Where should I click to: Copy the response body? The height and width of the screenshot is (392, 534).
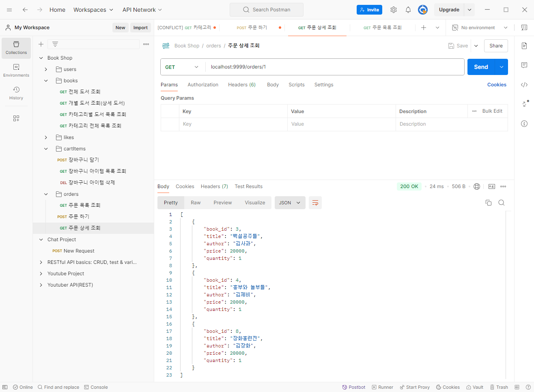point(489,203)
